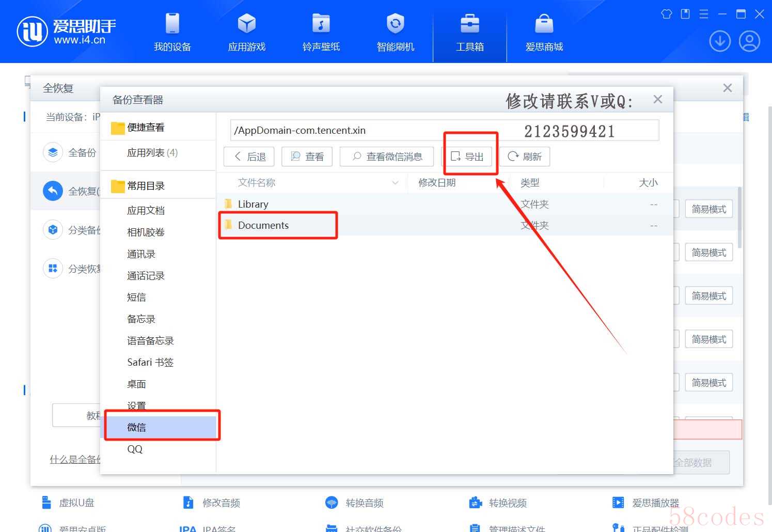Screen dimensions: 772x532
Task: Select 桌面 in sidebar
Action: click(x=136, y=384)
